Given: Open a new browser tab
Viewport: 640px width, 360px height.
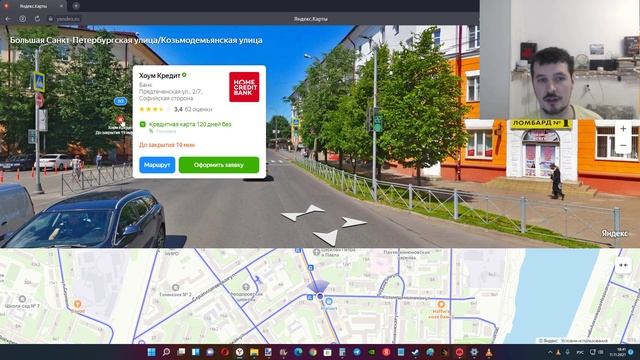Looking at the screenshot, I should click(76, 6).
